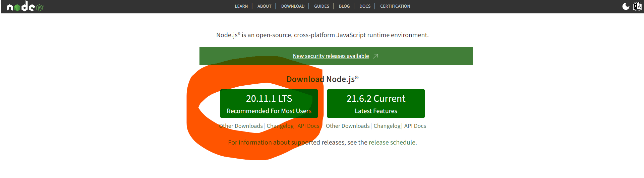Open the LEARN menu item
This screenshot has height=178, width=644.
pyautogui.click(x=241, y=6)
